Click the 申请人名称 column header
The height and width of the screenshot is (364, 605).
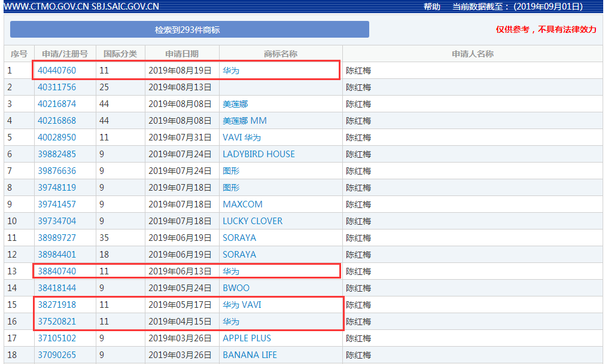(473, 54)
